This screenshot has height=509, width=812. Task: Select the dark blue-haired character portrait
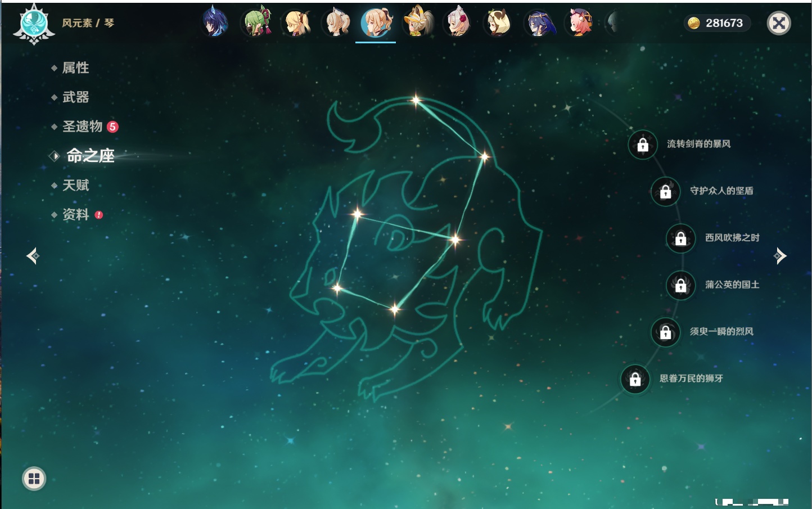tap(215, 22)
